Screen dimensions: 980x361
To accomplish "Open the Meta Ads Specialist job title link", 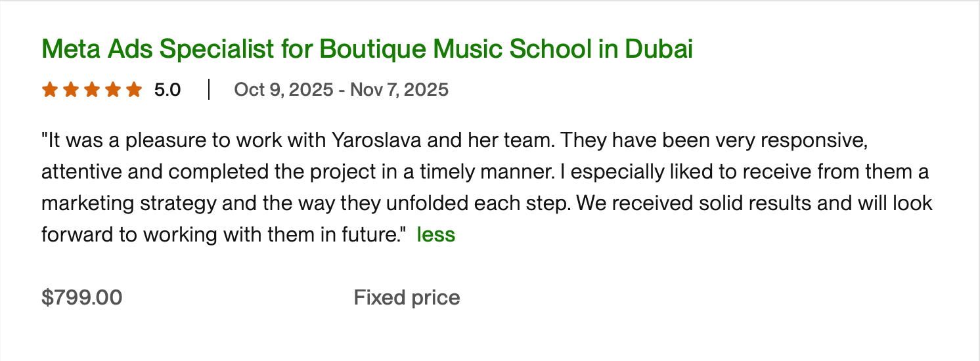I will [x=367, y=49].
